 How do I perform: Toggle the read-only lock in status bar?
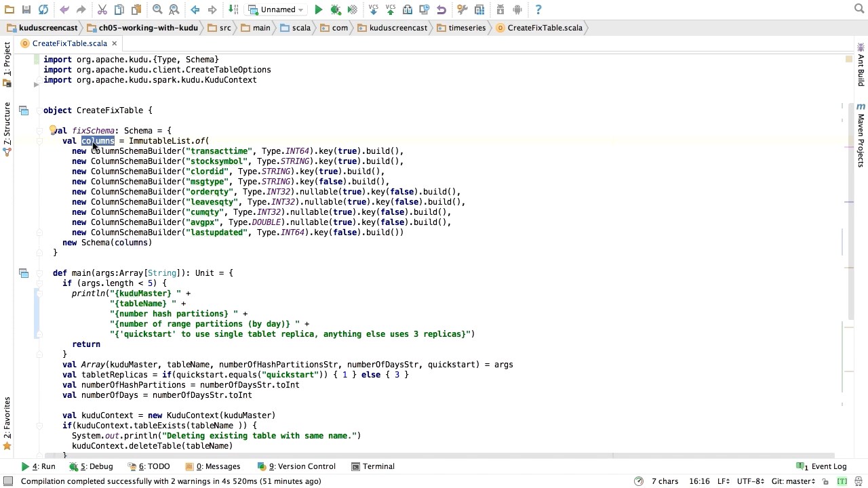[825, 481]
